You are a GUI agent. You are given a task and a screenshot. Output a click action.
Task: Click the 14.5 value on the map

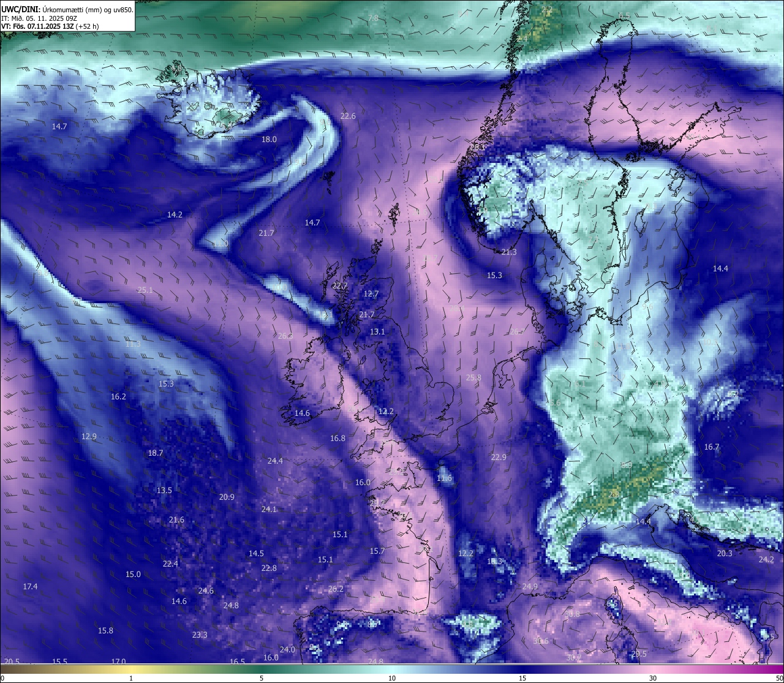(256, 553)
